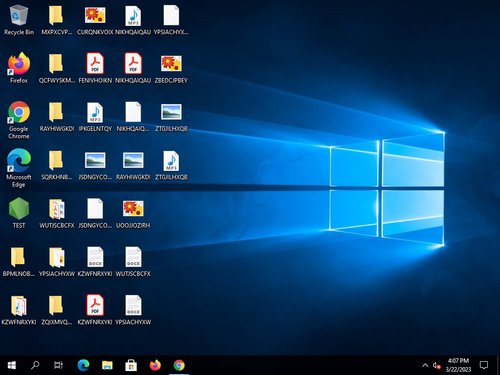Select the ZQIXMVQ... folder
500x375 pixels.
57,309
